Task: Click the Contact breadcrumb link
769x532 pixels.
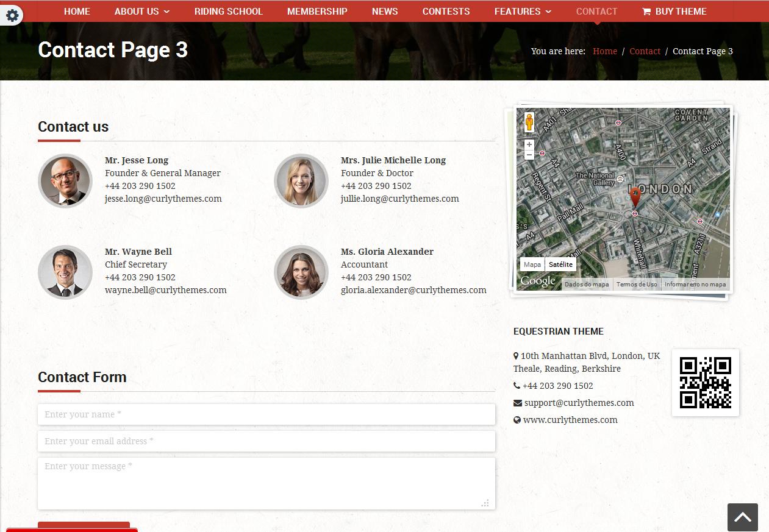Action: pyautogui.click(x=645, y=51)
